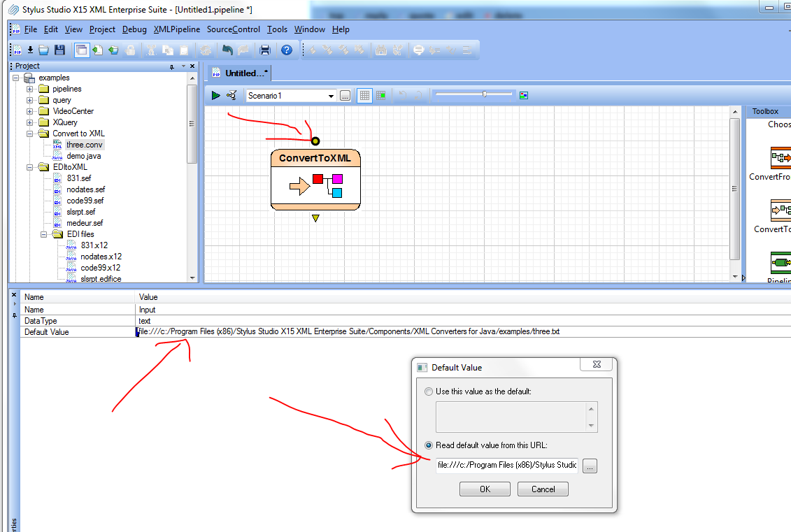Expand the pipelines folder
Viewport: 791px width, 532px height.
coord(30,89)
